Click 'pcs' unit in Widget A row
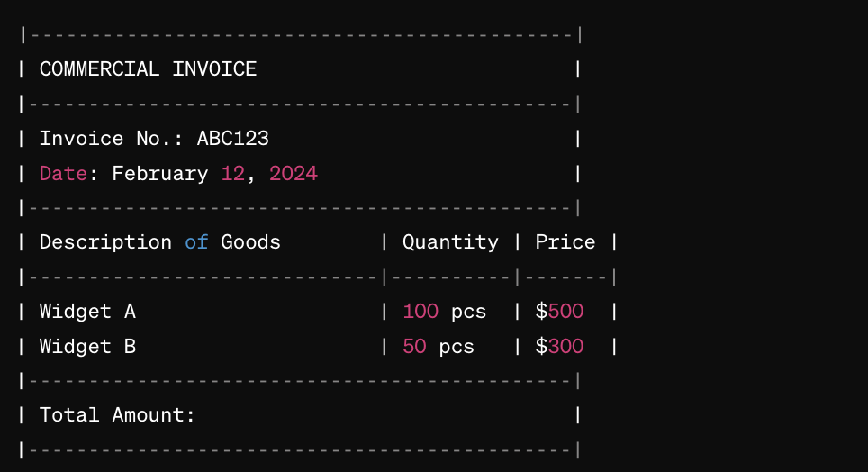 click(x=468, y=313)
